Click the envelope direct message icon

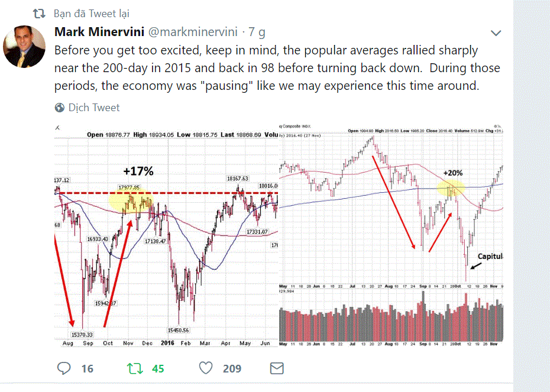click(x=277, y=368)
